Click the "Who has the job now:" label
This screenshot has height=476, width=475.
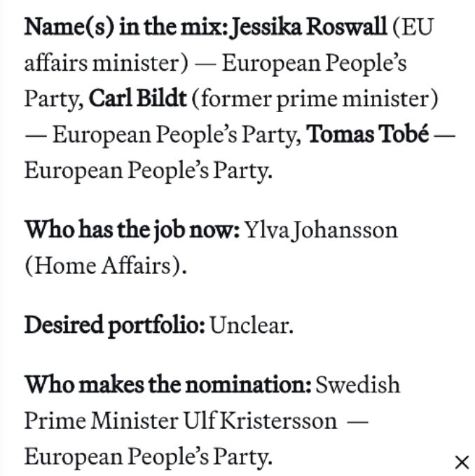tap(132, 230)
